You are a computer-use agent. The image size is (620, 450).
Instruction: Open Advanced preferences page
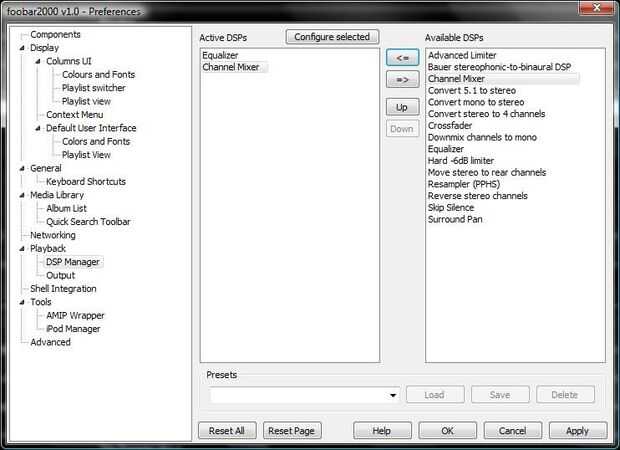pos(51,342)
